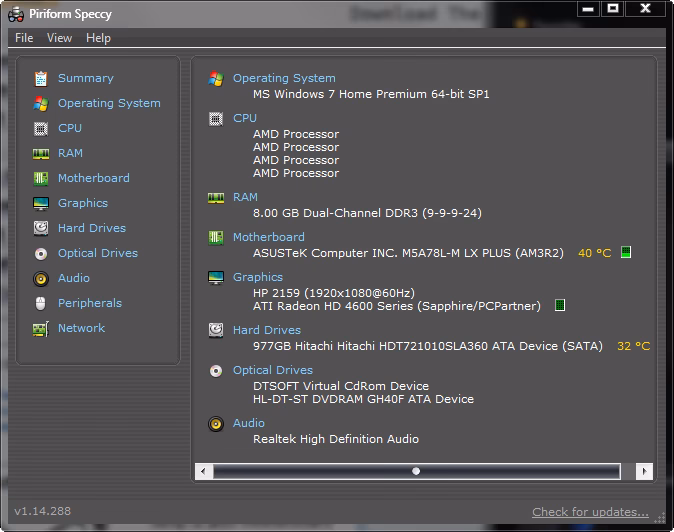Click the ASUSTeK M5A78L-M LX PLUS text
Image resolution: width=674 pixels, height=532 pixels.
click(408, 253)
